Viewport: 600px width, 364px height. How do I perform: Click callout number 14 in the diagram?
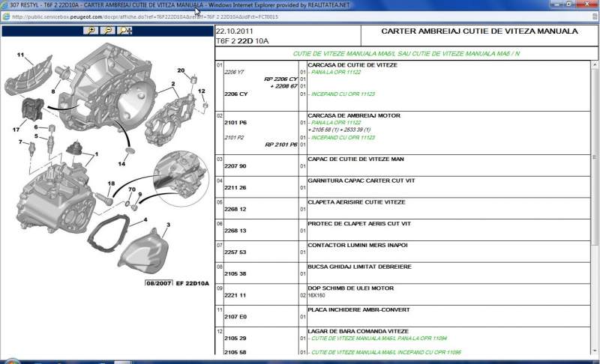point(121,164)
